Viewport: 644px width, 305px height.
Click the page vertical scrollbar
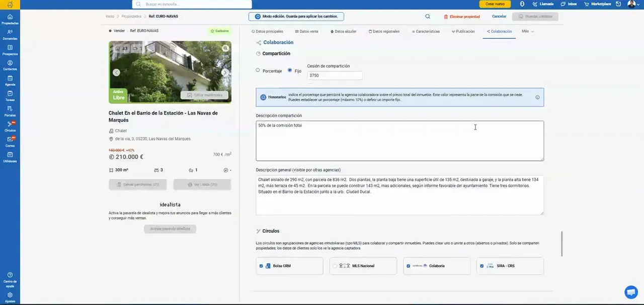click(561, 244)
